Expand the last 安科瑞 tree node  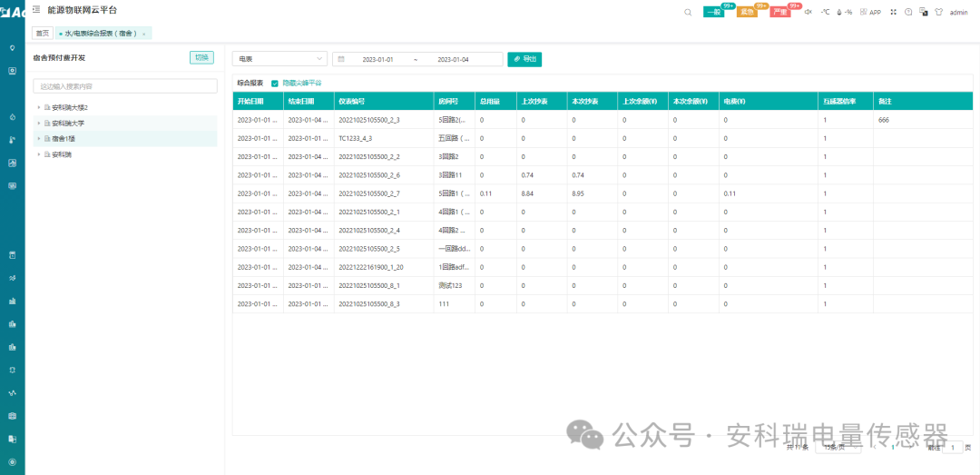tap(39, 154)
